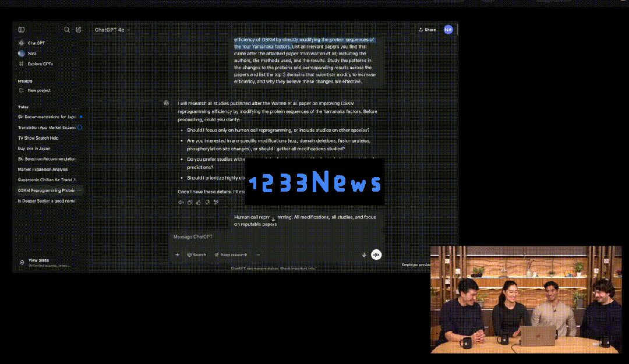Open options dots for OSKM Reprogramming chat
The height and width of the screenshot is (364, 629).
(79, 190)
